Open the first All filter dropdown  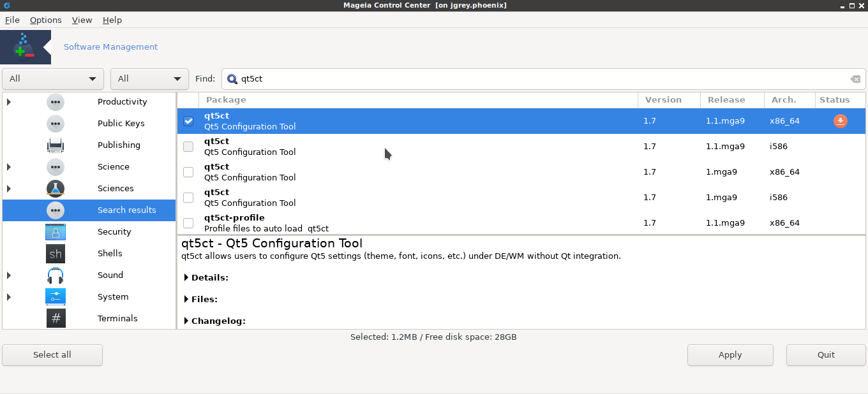pyautogui.click(x=53, y=79)
